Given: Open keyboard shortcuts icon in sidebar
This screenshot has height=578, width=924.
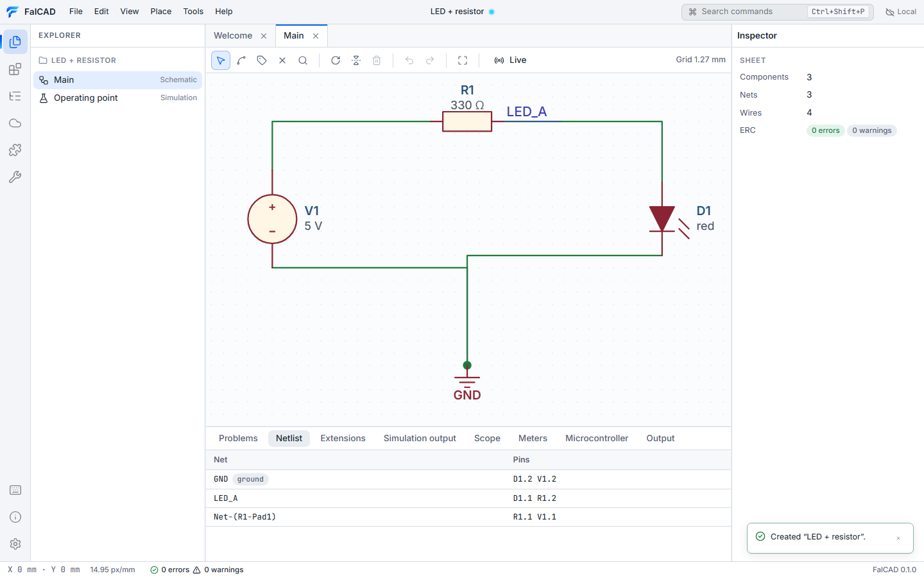Looking at the screenshot, I should [15, 490].
